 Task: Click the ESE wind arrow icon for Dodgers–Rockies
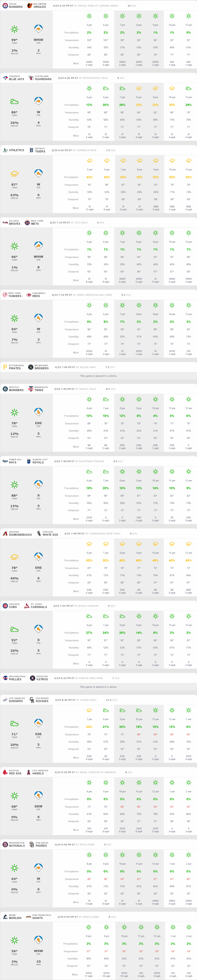[38, 723]
